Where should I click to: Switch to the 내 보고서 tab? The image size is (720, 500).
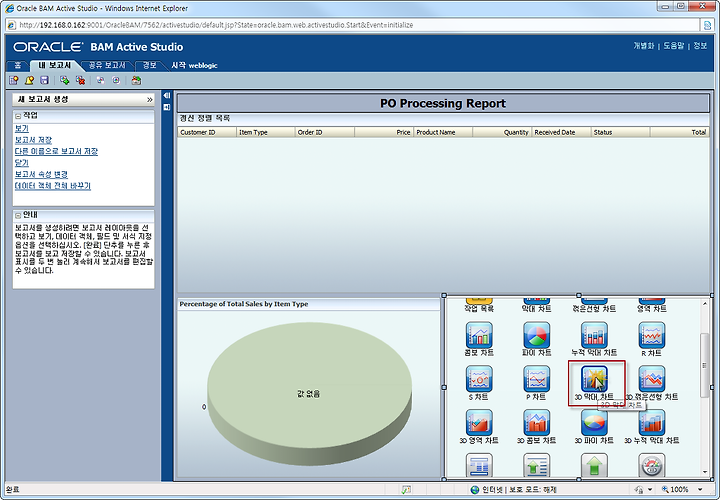54,66
